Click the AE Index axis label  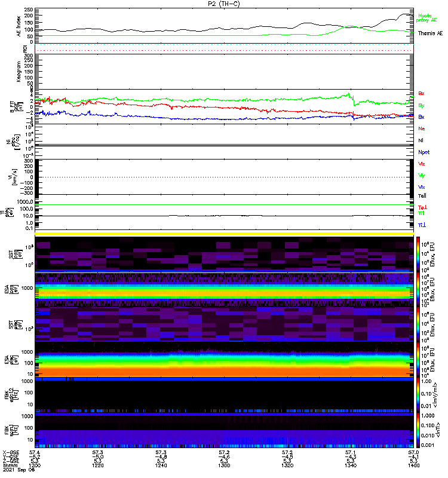19,26
